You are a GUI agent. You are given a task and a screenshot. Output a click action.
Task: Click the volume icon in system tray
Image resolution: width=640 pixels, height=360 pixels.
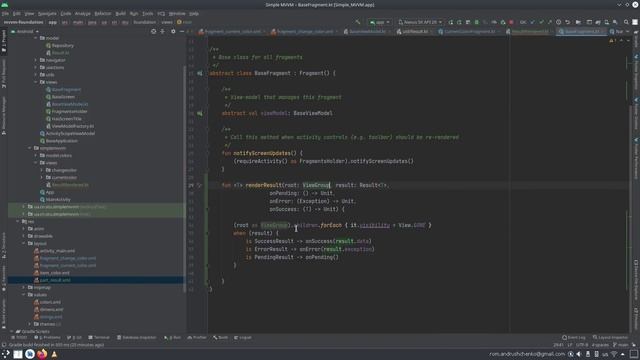click(x=579, y=354)
